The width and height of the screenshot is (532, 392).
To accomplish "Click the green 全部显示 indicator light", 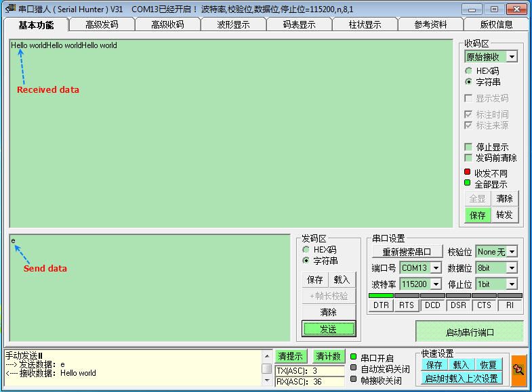I will (x=468, y=183).
